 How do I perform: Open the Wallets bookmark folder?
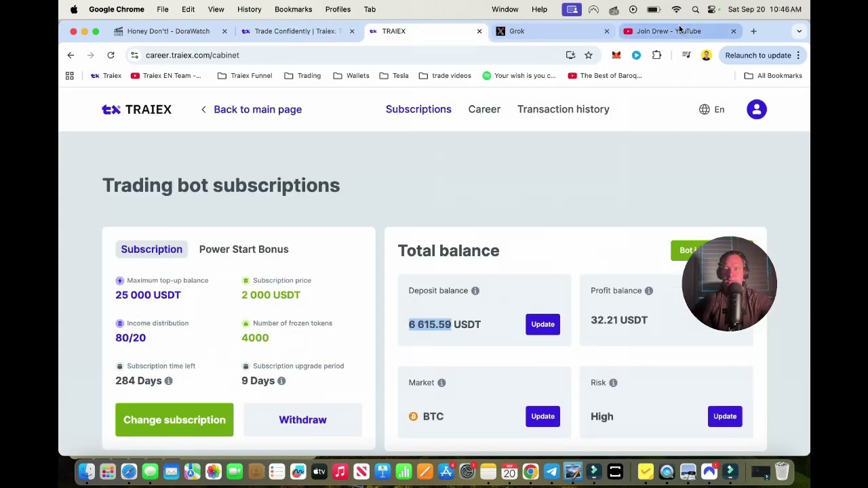click(351, 76)
